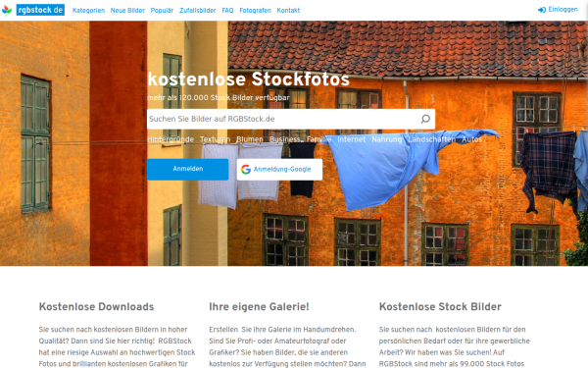Viewport: 588px width, 368px height.
Task: Browse the Business category
Action: (x=285, y=139)
